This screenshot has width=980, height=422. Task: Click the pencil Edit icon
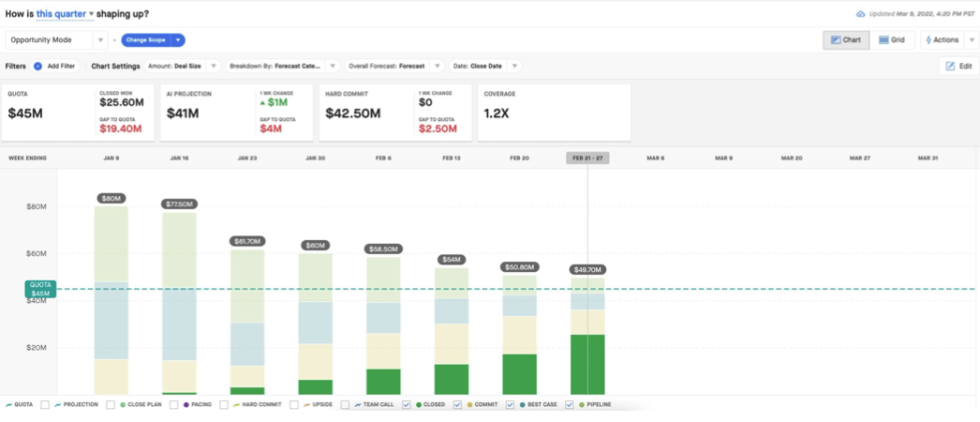coord(950,66)
